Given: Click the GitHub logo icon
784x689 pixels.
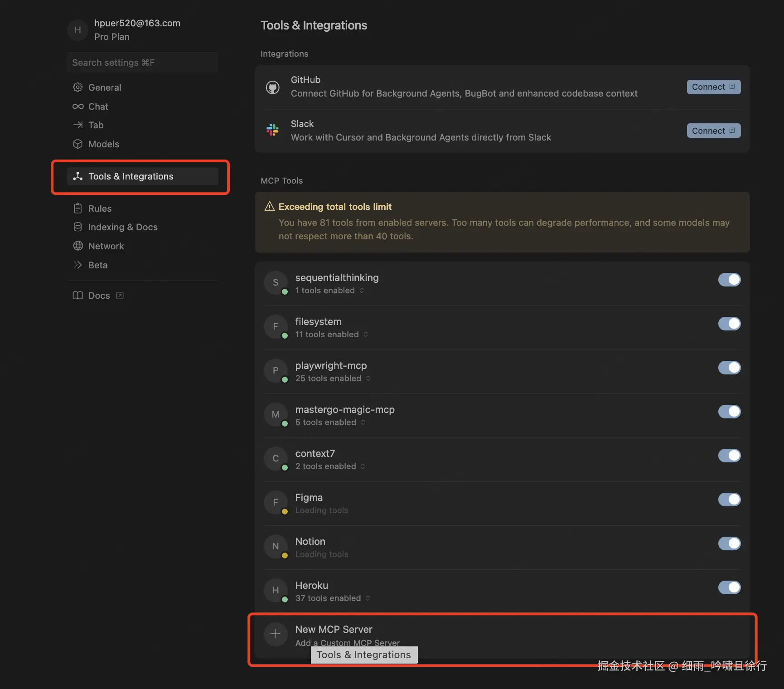Looking at the screenshot, I should pos(273,87).
